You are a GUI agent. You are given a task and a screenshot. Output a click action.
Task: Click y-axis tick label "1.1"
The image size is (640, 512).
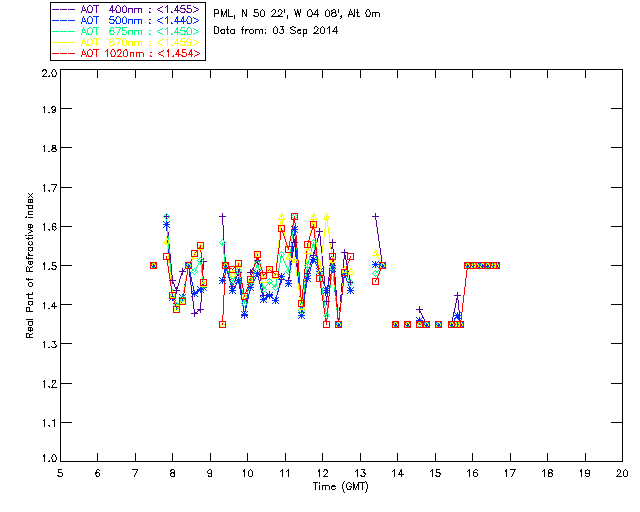(x=49, y=423)
